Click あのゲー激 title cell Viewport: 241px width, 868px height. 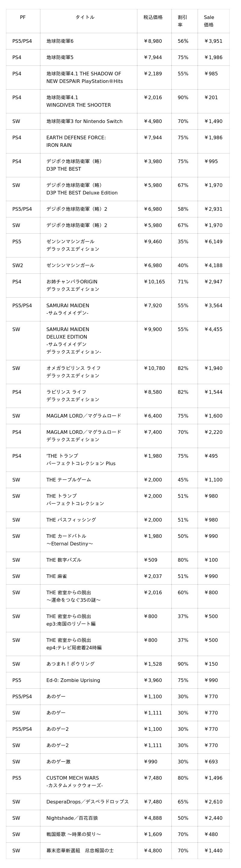(x=58, y=762)
